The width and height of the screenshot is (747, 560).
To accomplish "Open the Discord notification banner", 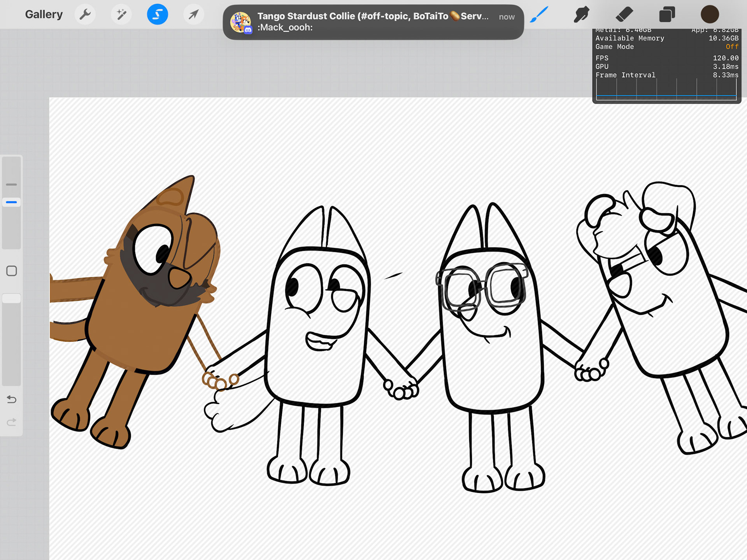I will click(x=373, y=22).
